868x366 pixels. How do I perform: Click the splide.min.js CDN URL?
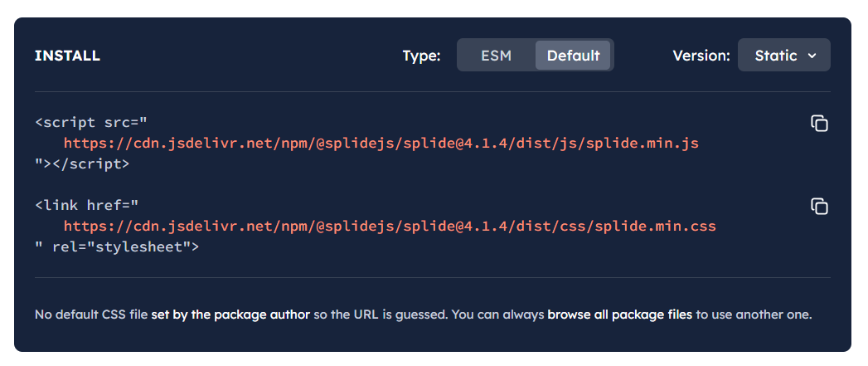pyautogui.click(x=381, y=144)
